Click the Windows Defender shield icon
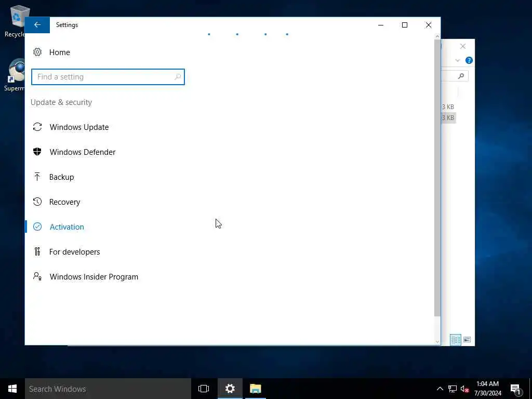The width and height of the screenshot is (532, 399). point(37,152)
